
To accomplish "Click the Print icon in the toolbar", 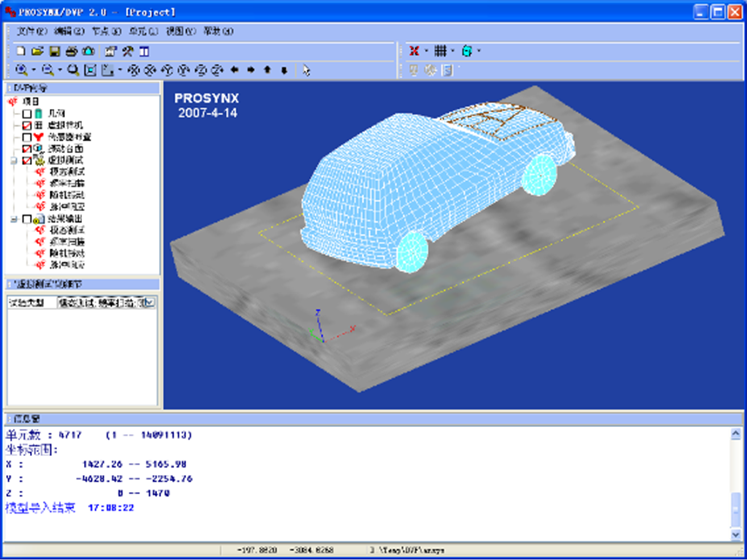I will point(72,51).
